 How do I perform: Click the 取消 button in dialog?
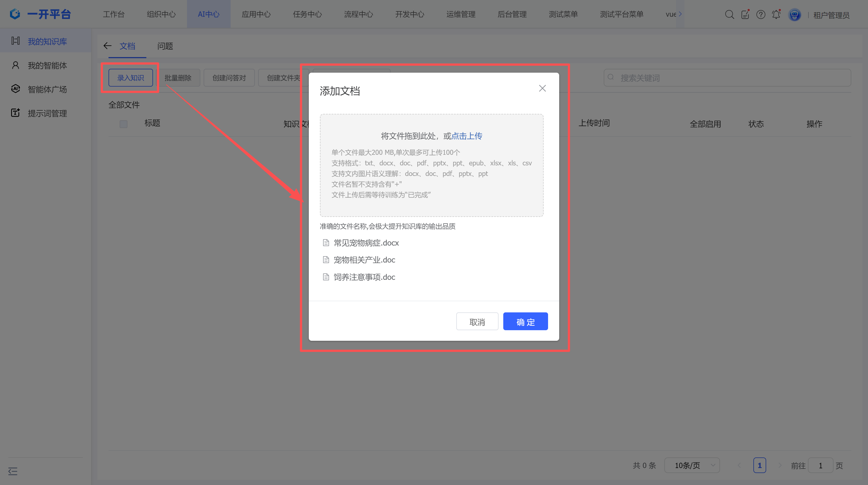pos(477,322)
